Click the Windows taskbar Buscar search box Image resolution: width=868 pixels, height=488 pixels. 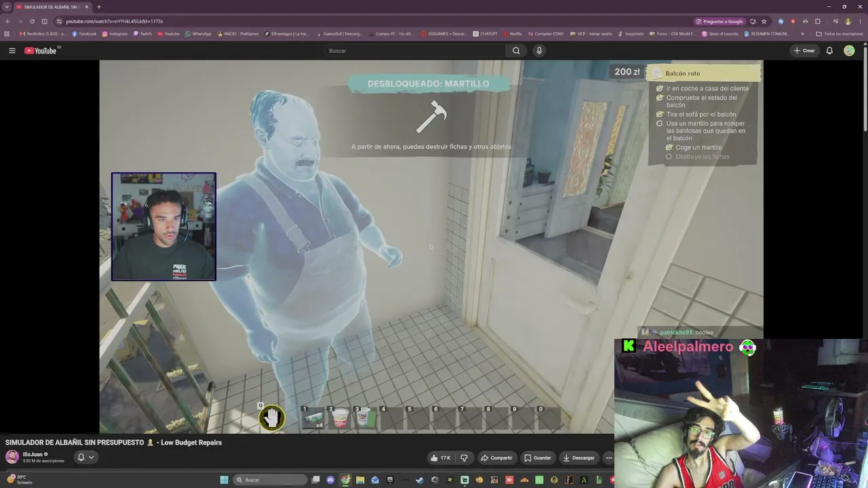(x=270, y=480)
